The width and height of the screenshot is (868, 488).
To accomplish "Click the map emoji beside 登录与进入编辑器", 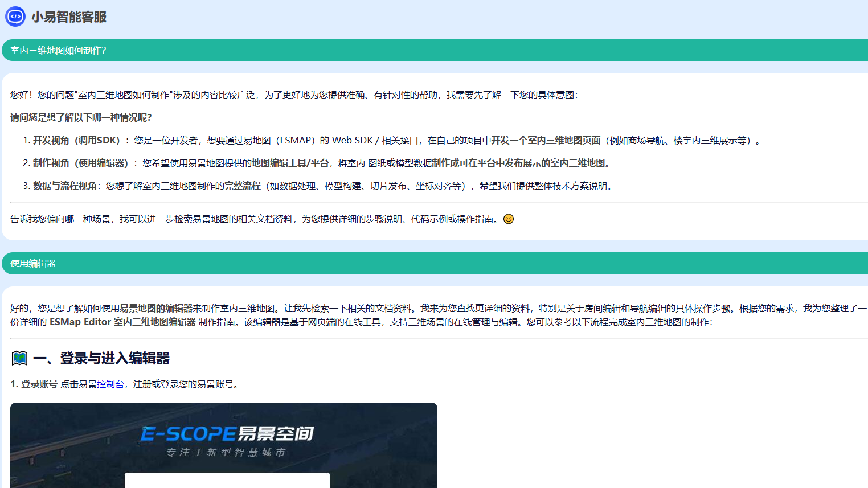I will tap(19, 358).
